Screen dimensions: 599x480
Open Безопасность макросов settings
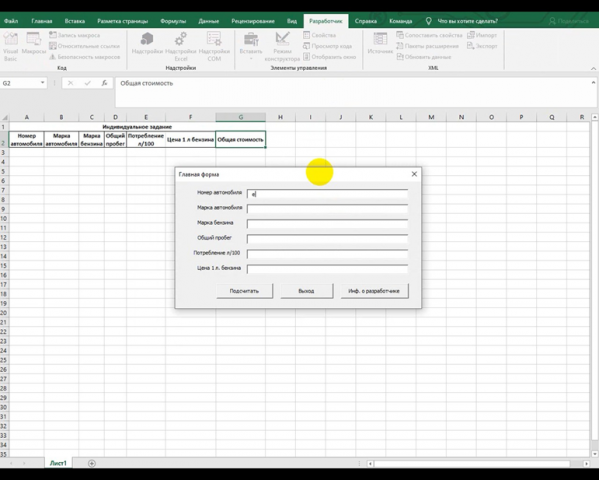pos(84,57)
